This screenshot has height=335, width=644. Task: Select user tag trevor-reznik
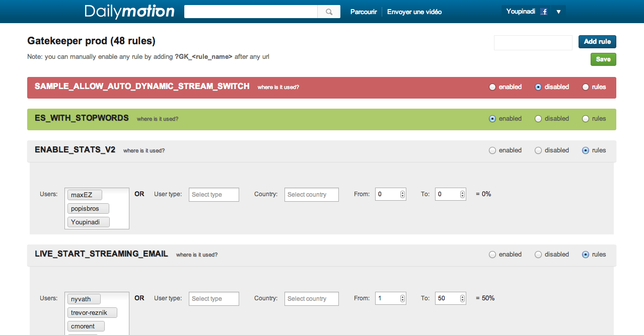coord(92,313)
